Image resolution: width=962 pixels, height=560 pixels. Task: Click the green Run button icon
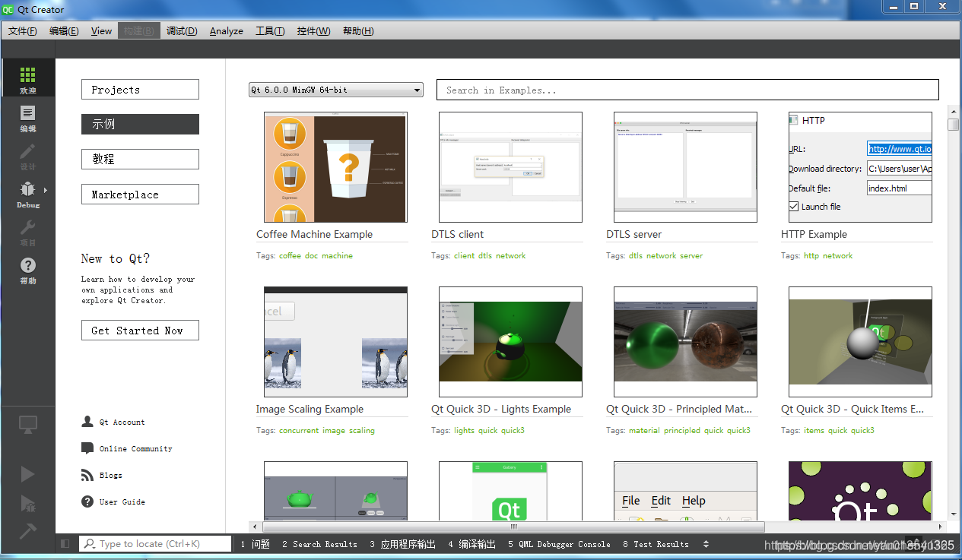point(27,474)
